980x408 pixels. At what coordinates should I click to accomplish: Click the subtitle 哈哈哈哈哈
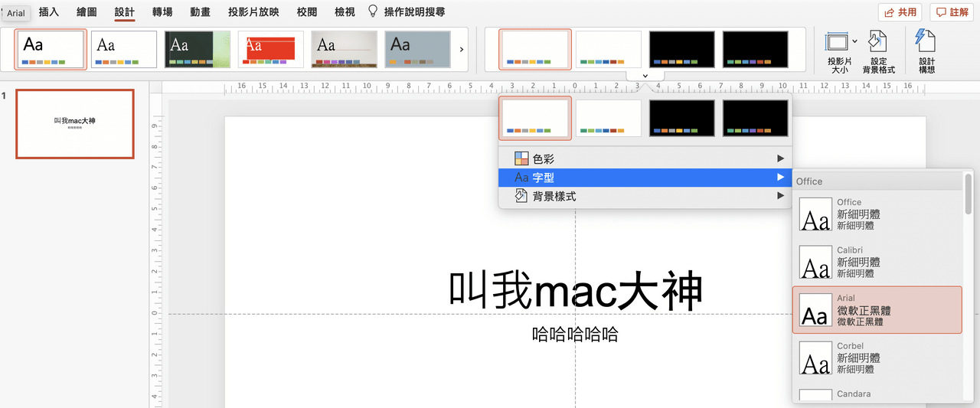click(576, 335)
